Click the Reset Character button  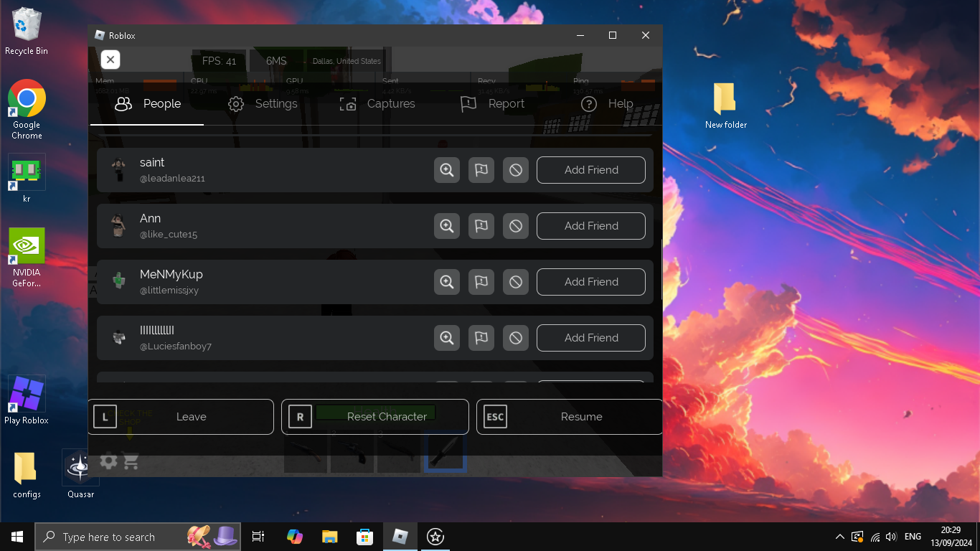click(375, 417)
